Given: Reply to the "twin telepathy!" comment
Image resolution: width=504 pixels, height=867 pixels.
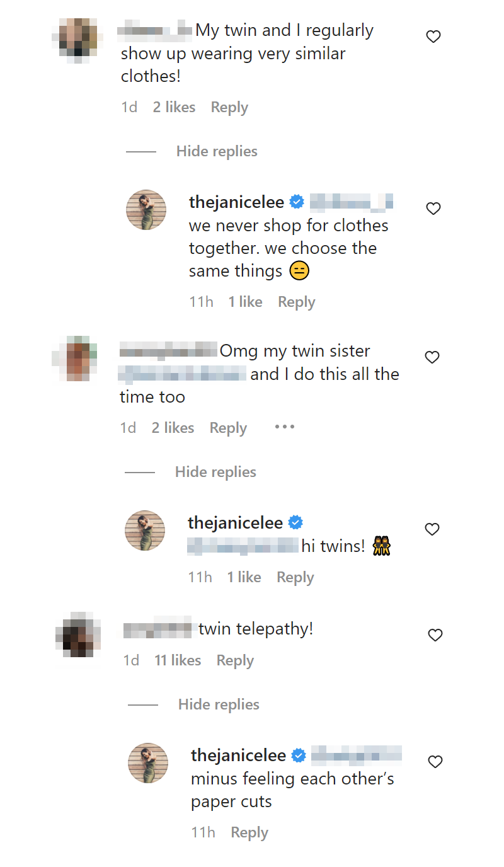Looking at the screenshot, I should pyautogui.click(x=235, y=660).
